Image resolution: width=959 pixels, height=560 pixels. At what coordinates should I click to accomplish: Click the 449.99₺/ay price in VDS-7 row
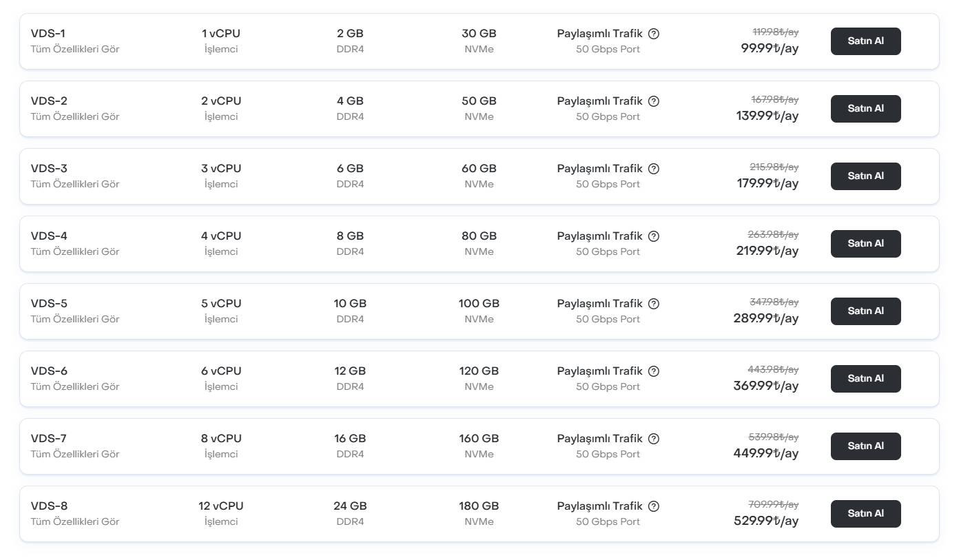tap(765, 453)
